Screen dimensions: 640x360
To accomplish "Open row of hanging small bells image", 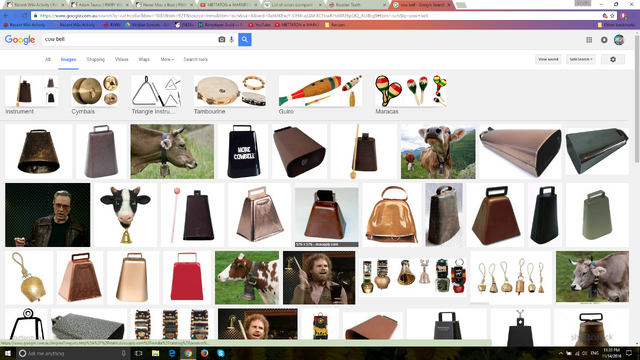I will [511, 278].
